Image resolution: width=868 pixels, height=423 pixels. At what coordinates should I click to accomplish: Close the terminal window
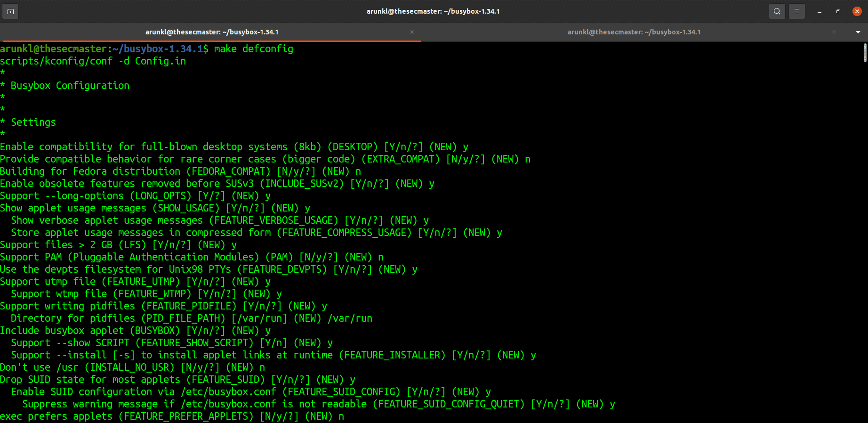click(857, 11)
